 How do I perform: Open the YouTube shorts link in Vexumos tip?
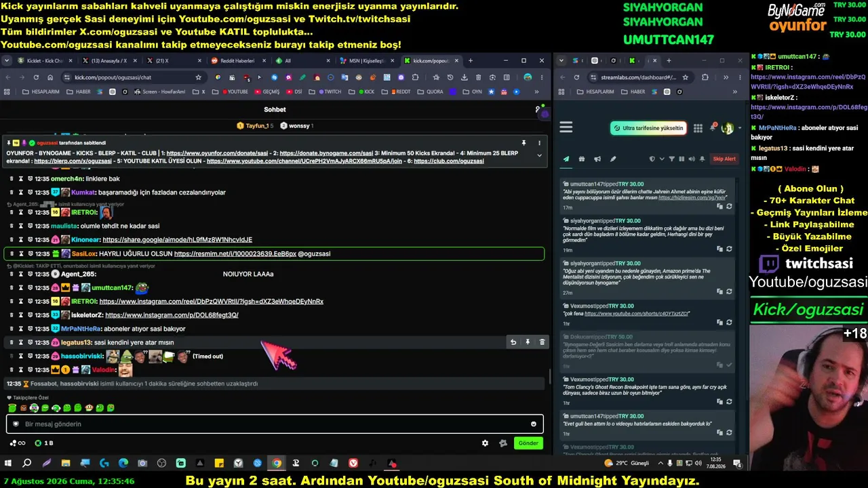coord(637,314)
